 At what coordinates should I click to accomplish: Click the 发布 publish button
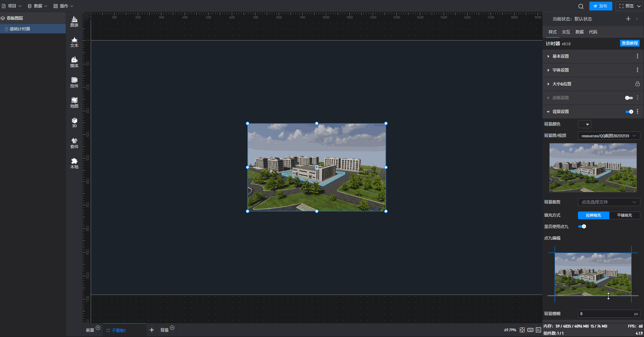(601, 6)
